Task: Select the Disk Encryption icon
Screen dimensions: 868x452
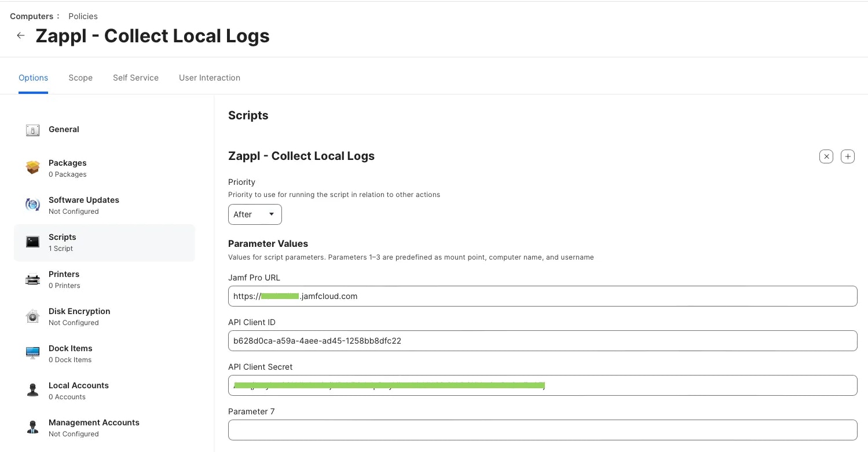Action: [x=32, y=316]
